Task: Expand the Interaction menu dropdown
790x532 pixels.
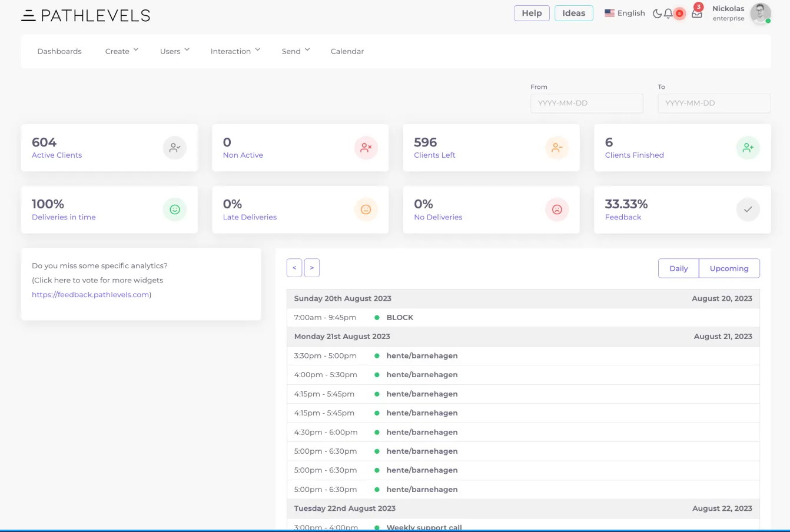Action: coord(235,51)
